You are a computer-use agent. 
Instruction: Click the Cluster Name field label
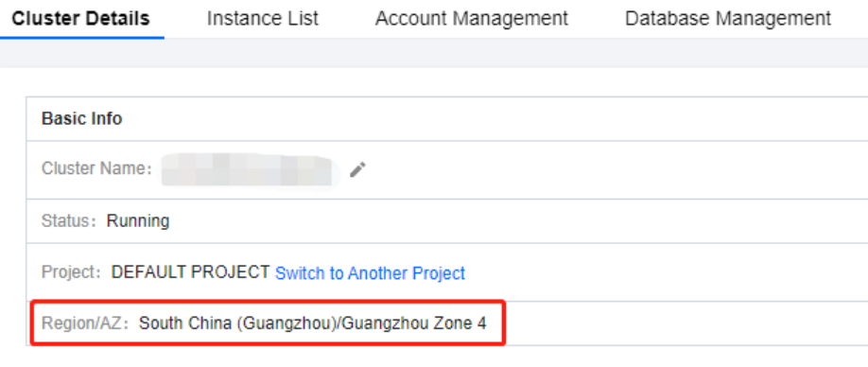96,168
